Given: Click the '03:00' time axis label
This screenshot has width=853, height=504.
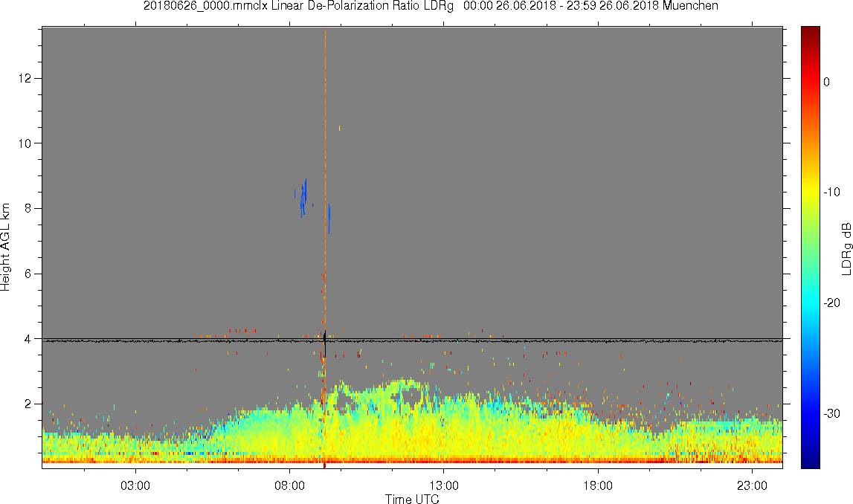Looking at the screenshot, I should 135,485.
